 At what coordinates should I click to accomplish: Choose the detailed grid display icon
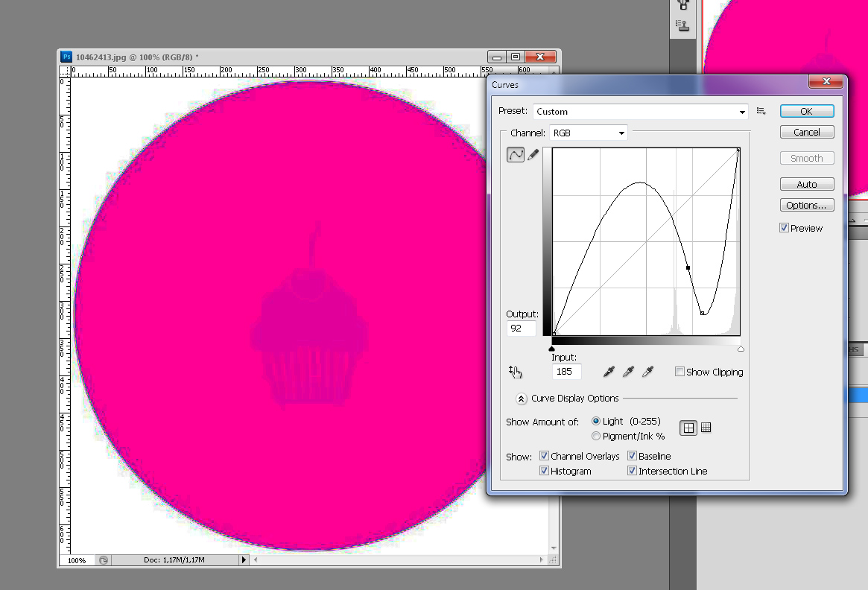tap(706, 428)
